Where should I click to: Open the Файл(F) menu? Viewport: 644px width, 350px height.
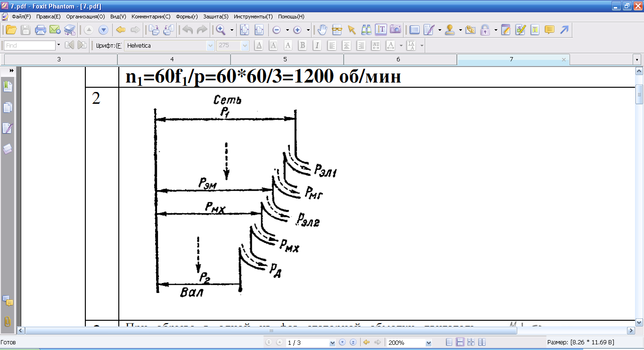pyautogui.click(x=21, y=16)
